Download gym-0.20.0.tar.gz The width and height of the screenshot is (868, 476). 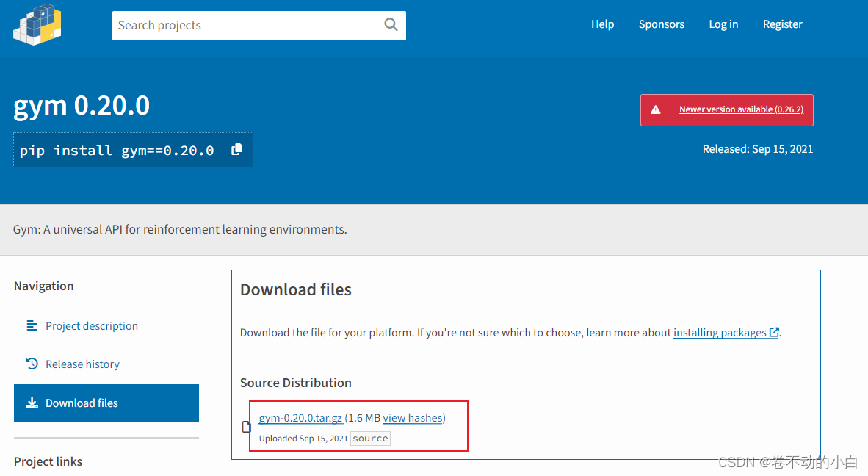301,418
